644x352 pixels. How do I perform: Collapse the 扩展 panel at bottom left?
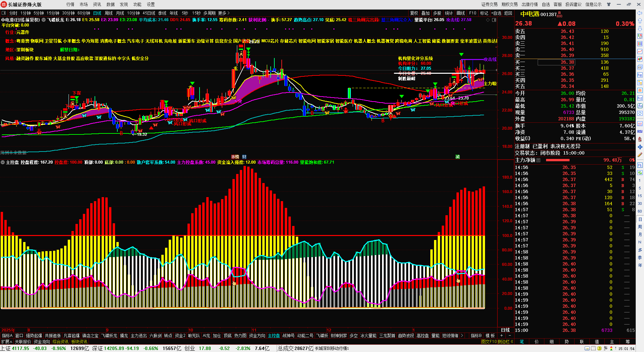(x=7, y=342)
